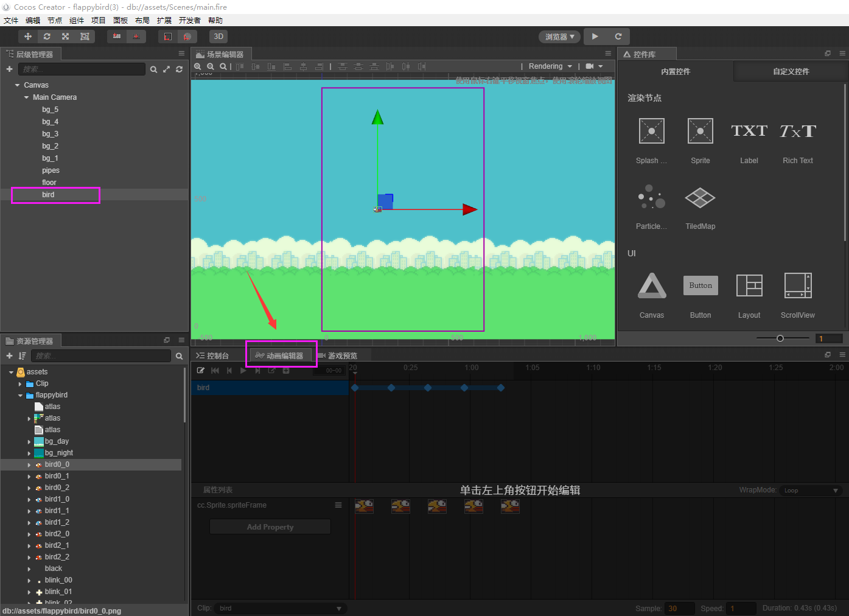
Task: Open the 项目 menu
Action: [99, 21]
